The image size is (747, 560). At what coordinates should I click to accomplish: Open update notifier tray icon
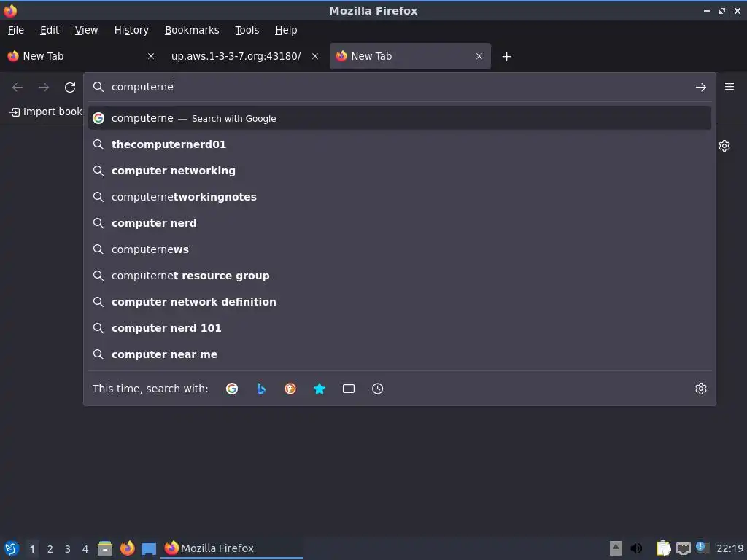[703, 548]
